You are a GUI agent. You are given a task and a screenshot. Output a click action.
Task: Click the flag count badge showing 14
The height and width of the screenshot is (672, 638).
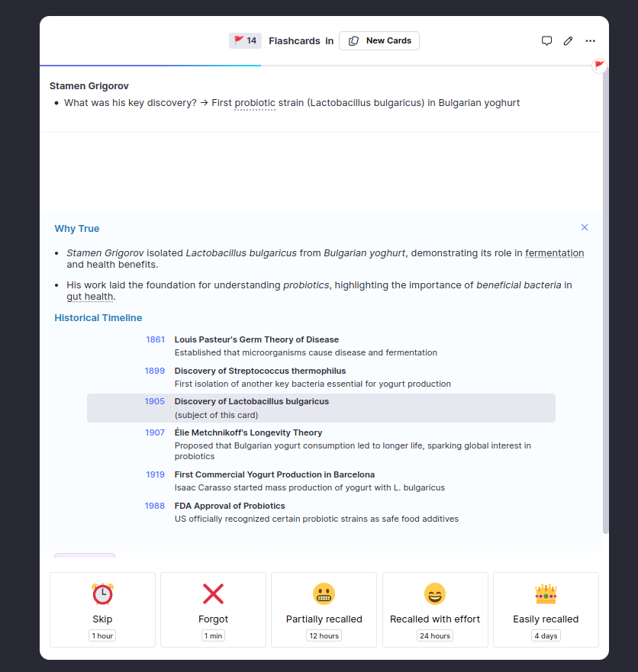245,41
